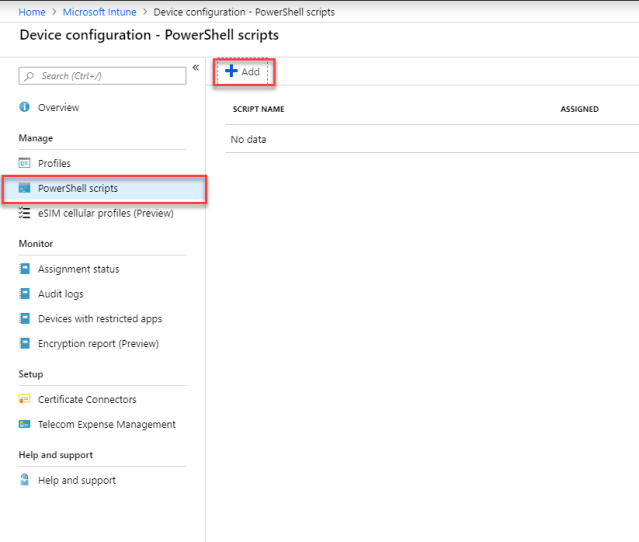Click the Help and support person icon
This screenshot has height=542, width=639.
coord(25,480)
